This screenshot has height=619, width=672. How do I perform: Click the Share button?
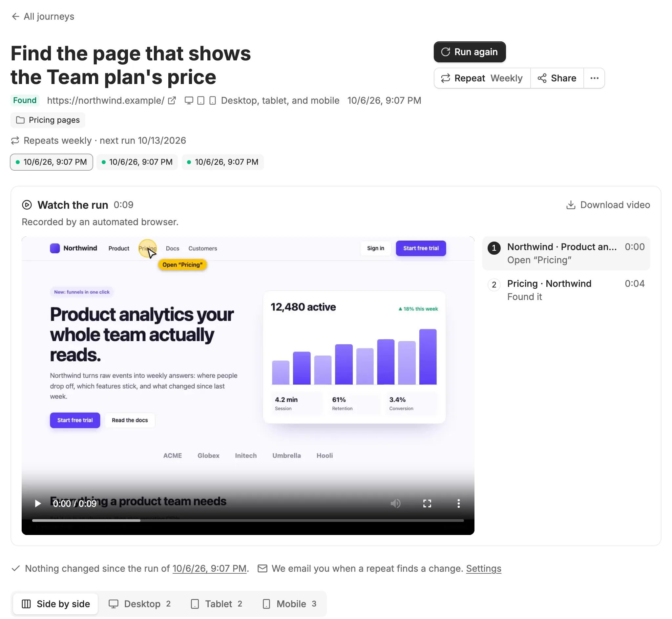(557, 78)
